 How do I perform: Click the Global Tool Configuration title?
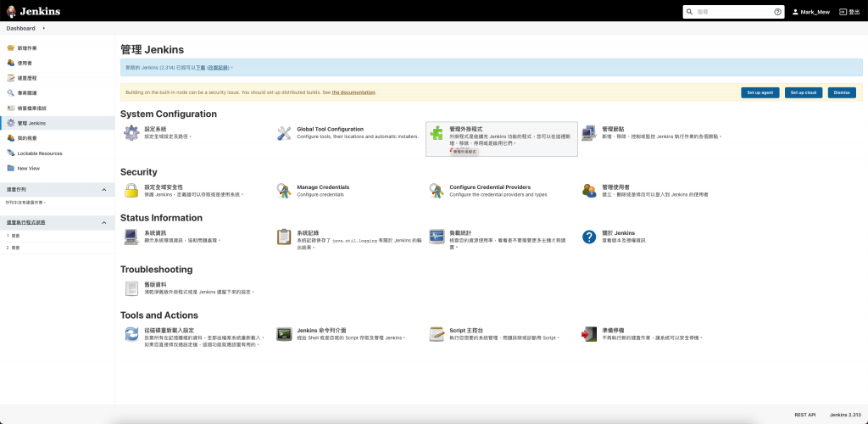(x=330, y=129)
